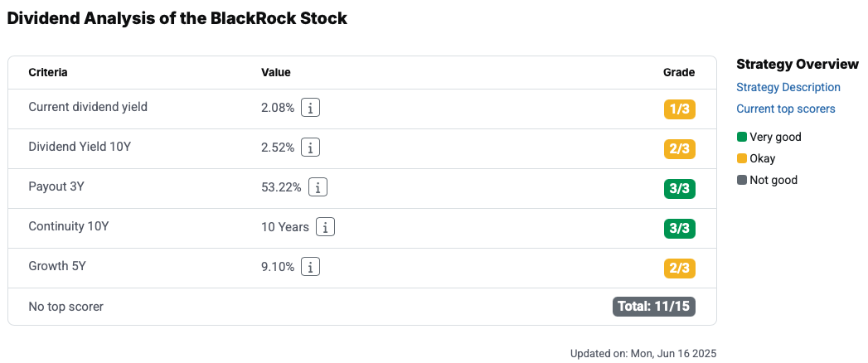Viewport: 868px width, 363px height.
Task: Open info icon for Current dividend yield
Action: pyautogui.click(x=311, y=108)
